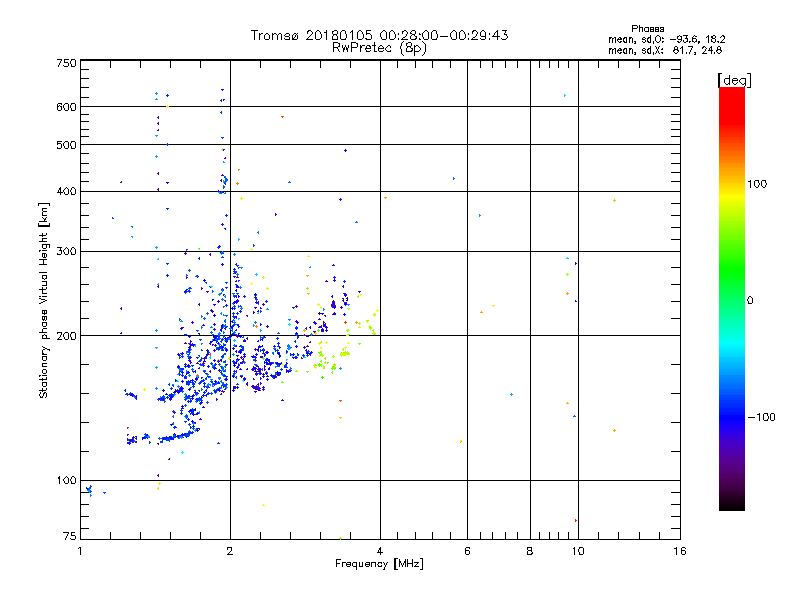This screenshot has width=800, height=600.
Task: Click x-axis tick label '16'
Action: pos(680,551)
